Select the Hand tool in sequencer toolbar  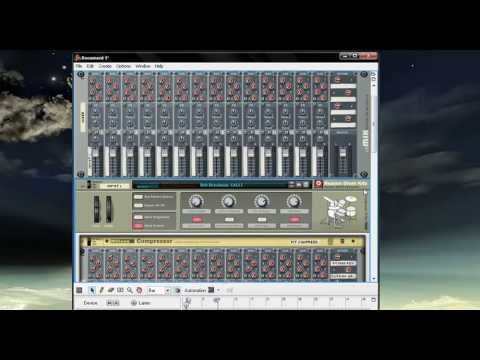point(139,290)
